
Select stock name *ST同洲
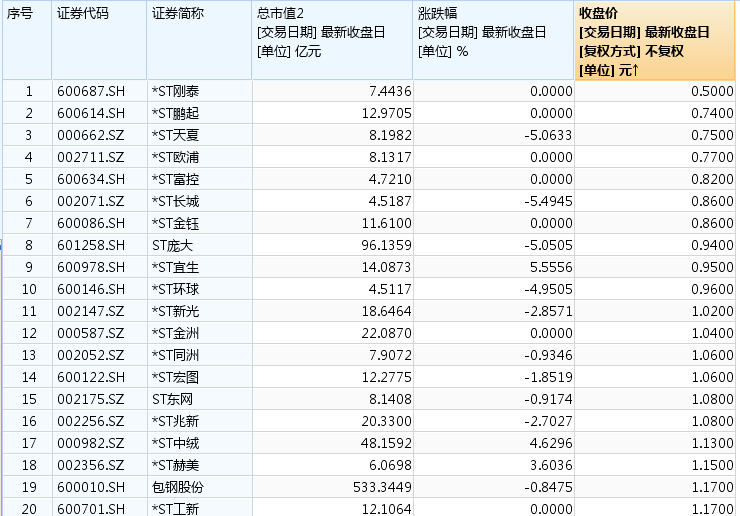[176, 355]
